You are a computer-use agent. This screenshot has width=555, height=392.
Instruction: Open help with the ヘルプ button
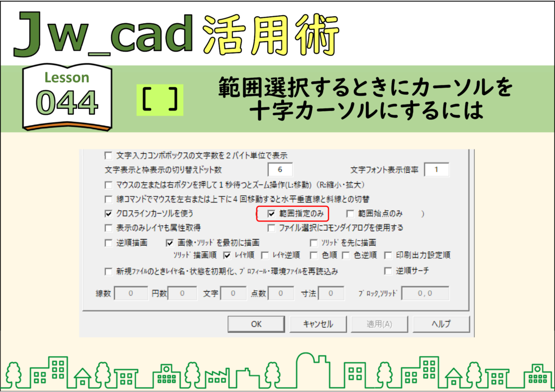tap(441, 324)
